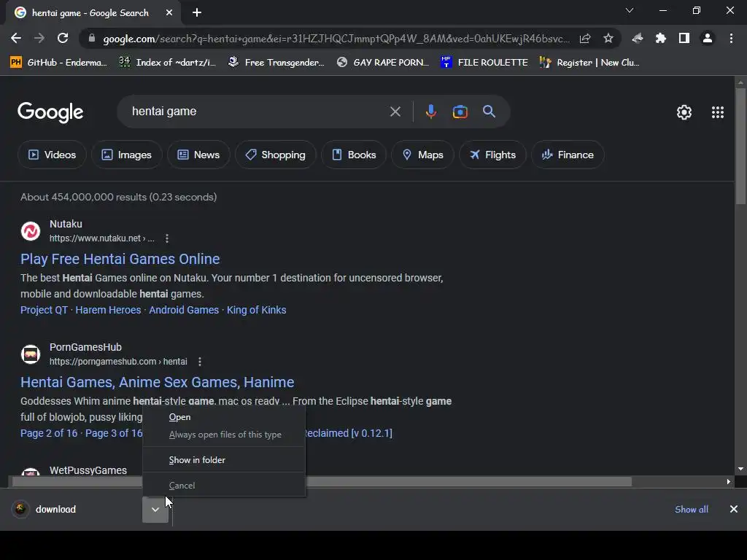The image size is (747, 560).
Task: Open the Maps filter
Action: tap(423, 155)
